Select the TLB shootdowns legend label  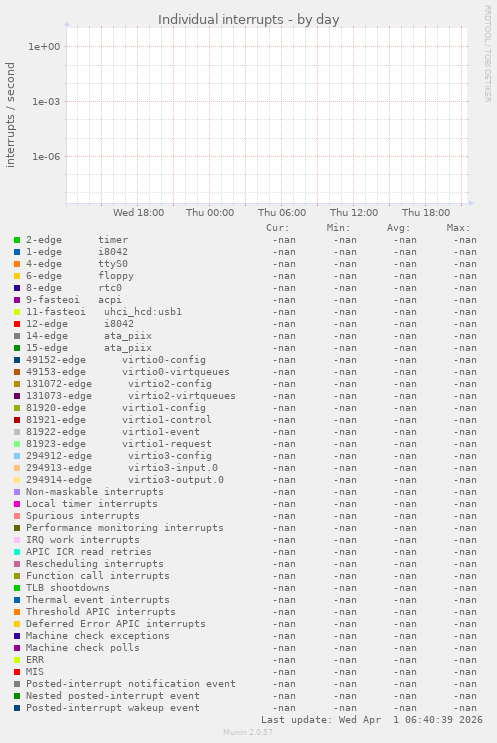click(x=68, y=588)
